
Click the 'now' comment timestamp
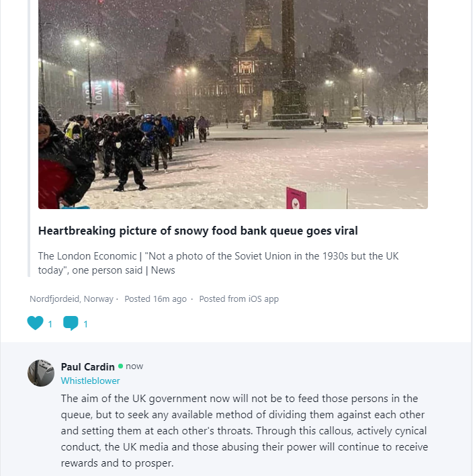134,366
